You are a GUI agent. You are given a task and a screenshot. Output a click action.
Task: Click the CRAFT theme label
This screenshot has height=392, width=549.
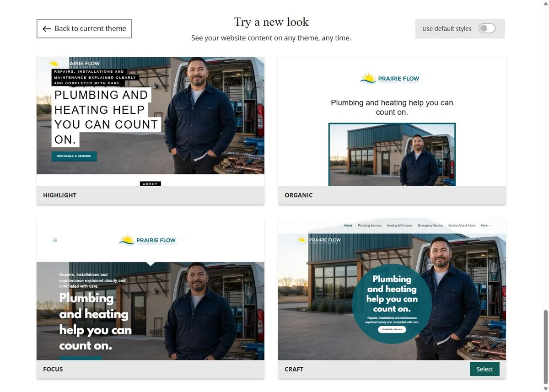[294, 369]
